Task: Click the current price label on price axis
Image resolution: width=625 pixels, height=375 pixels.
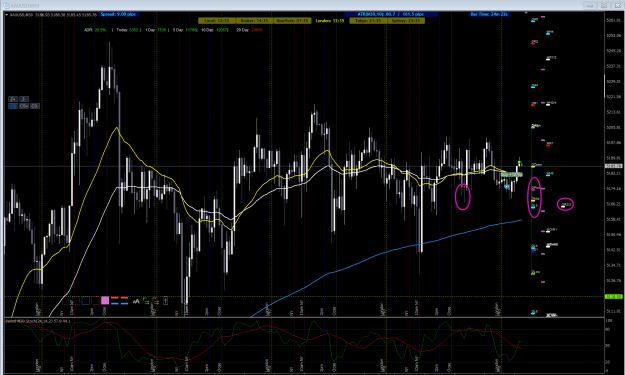Action: [613, 166]
